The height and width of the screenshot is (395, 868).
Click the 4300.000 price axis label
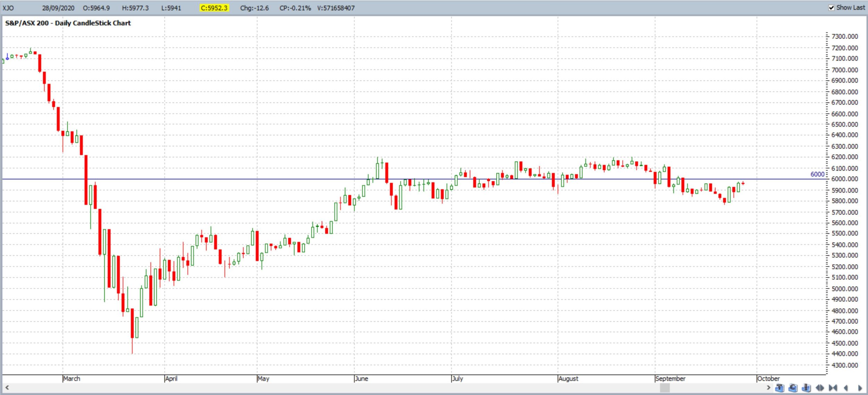(845, 365)
